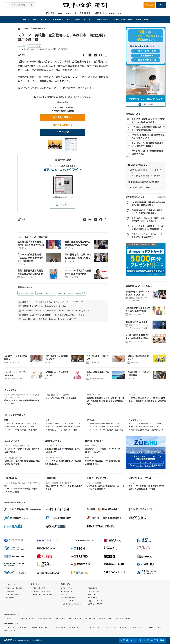Open the 特集記事(PR)はこちら heading
Image resolution: width=170 pixels, height=644 pixels.
(x=139, y=286)
